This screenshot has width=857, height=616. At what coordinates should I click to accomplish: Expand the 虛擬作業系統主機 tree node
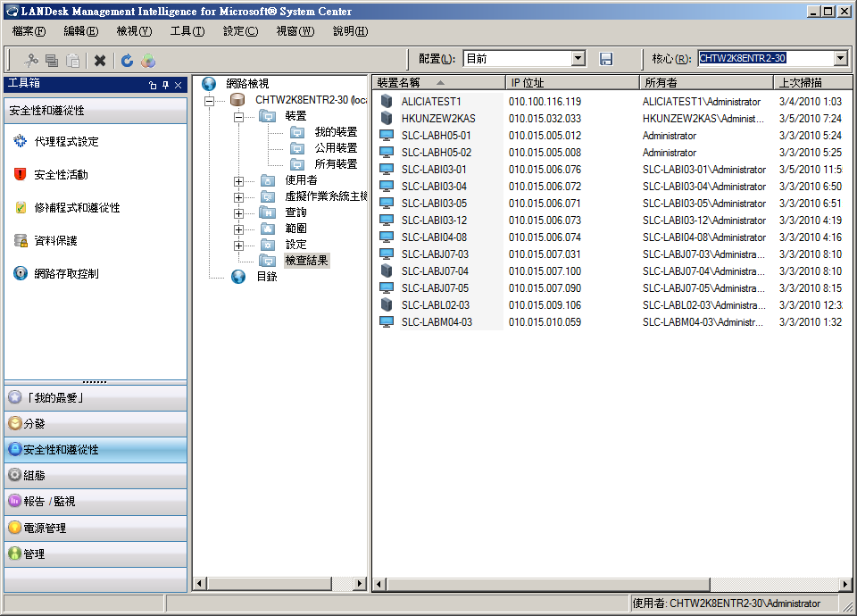coord(238,197)
